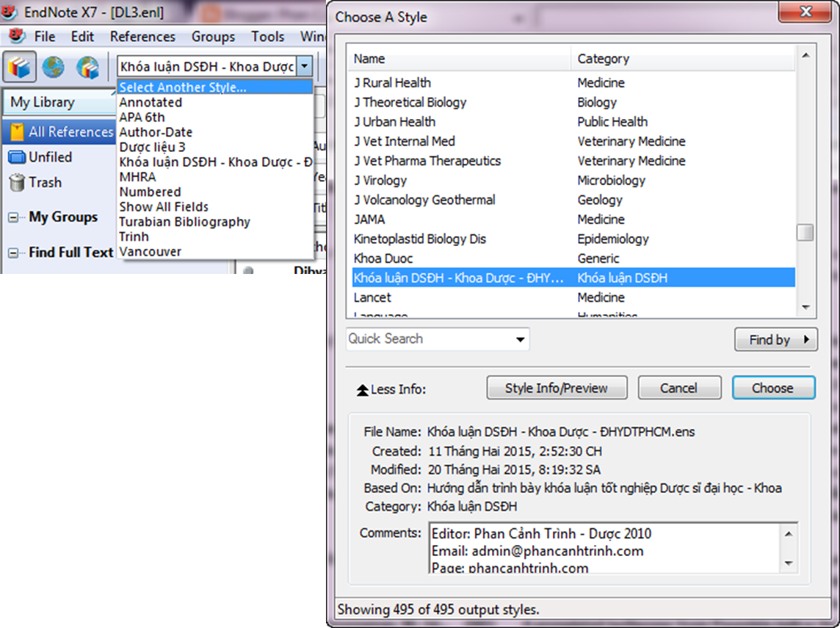Select Dược liệu 3 style in dropdown
This screenshot has width=840, height=628.
click(215, 148)
